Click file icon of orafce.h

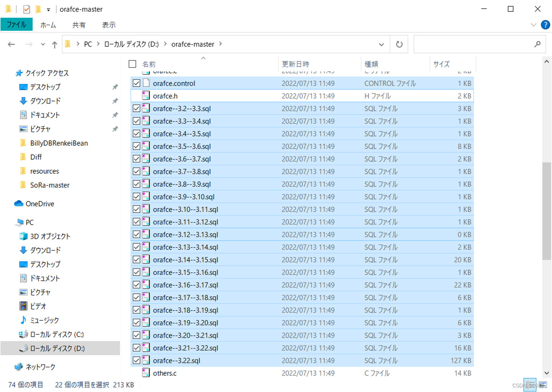click(x=146, y=96)
